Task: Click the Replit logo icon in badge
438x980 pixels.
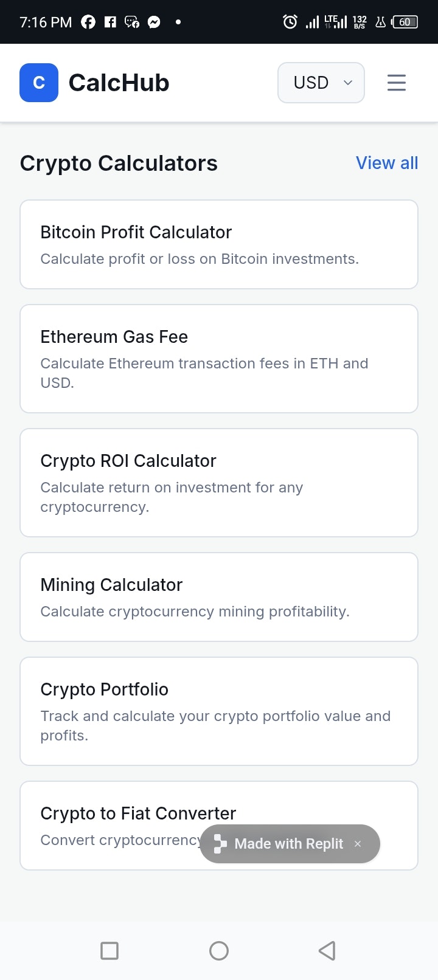Action: click(220, 844)
